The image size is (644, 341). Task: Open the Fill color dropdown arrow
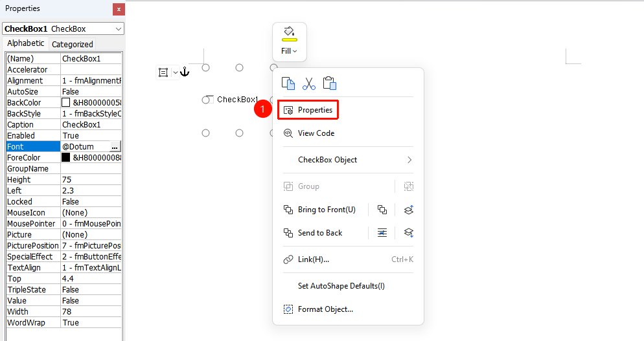pos(295,51)
